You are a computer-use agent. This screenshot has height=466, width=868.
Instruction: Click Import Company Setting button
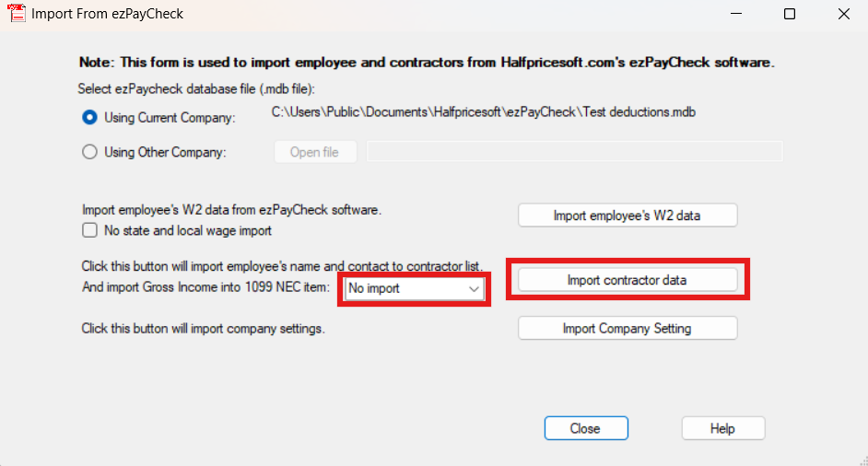tap(628, 328)
